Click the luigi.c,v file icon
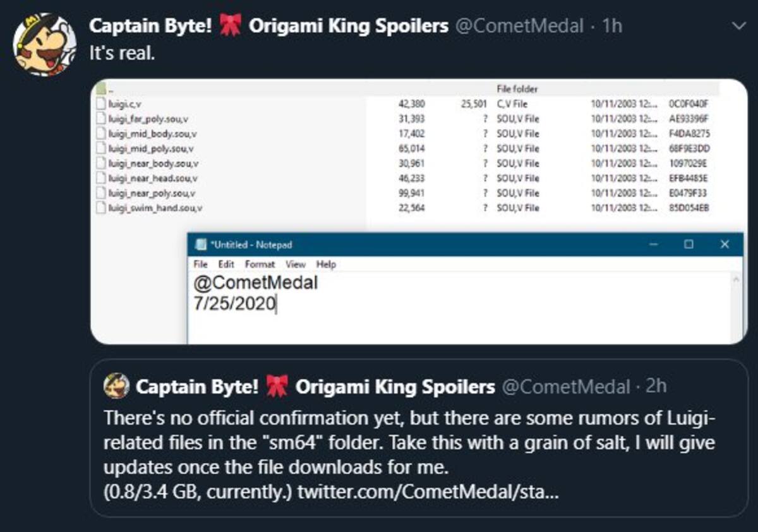The image size is (758, 532). 101,104
